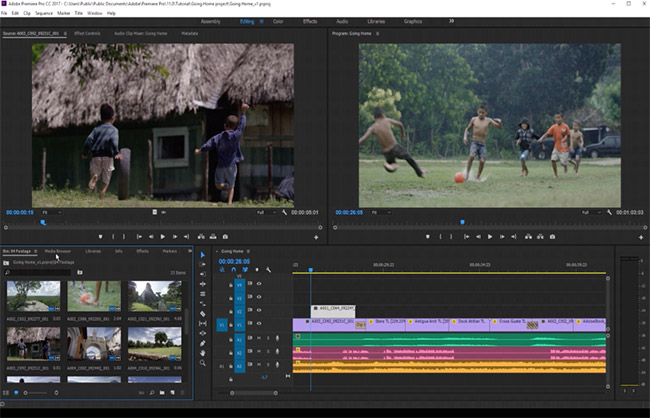Switch to the Color workspace tab

point(278,20)
